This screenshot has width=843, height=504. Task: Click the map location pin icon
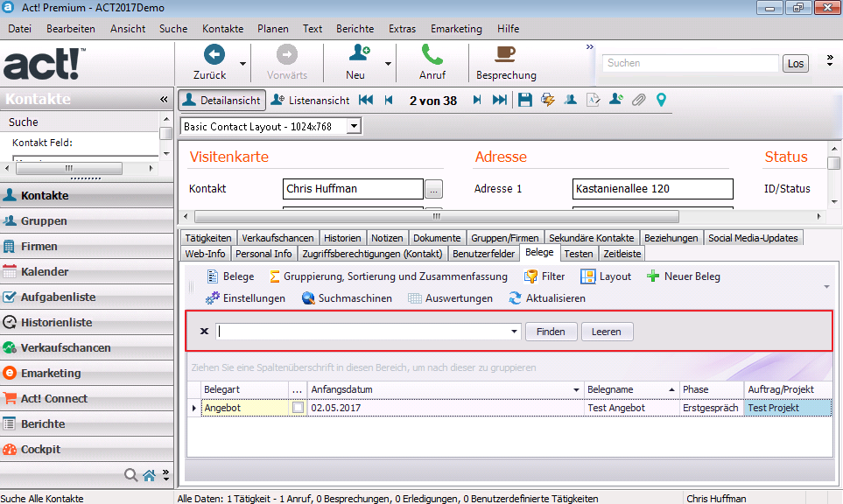pos(661,100)
